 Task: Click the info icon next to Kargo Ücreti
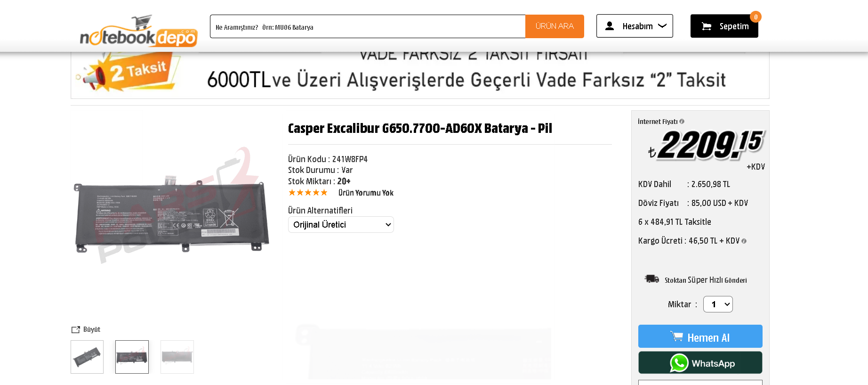(x=744, y=241)
